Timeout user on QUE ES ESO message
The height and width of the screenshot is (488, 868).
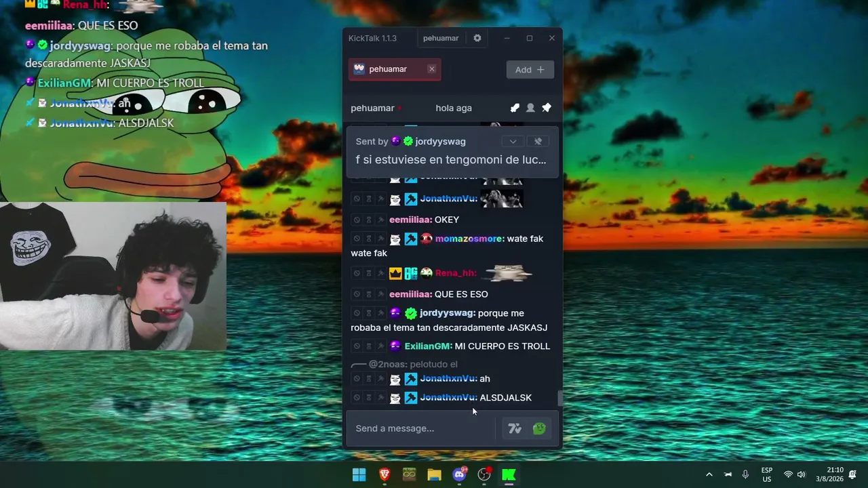point(369,294)
